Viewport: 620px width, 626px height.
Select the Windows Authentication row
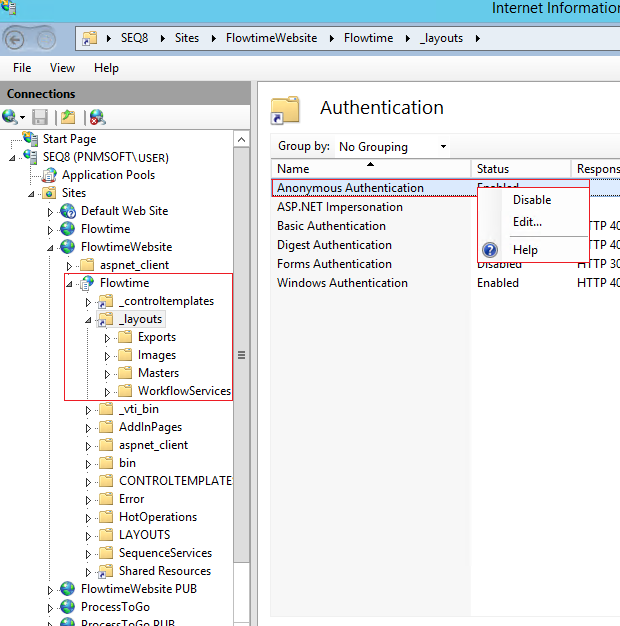pos(342,283)
